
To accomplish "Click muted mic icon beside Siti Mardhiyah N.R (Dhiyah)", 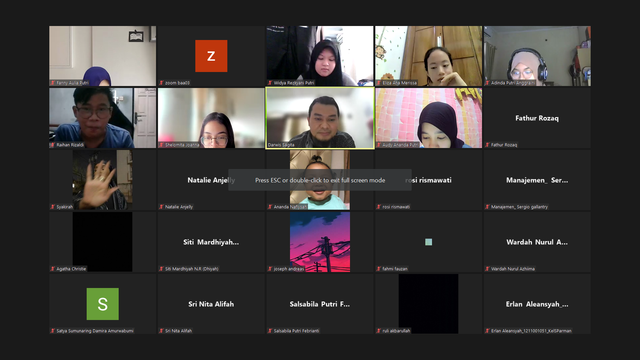I will point(161,269).
